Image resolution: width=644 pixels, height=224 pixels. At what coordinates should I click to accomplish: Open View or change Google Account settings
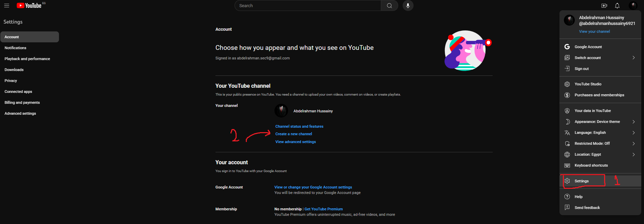tap(313, 187)
